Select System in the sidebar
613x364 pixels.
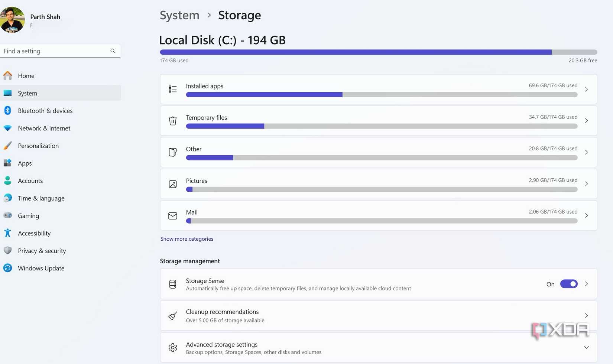click(x=27, y=93)
